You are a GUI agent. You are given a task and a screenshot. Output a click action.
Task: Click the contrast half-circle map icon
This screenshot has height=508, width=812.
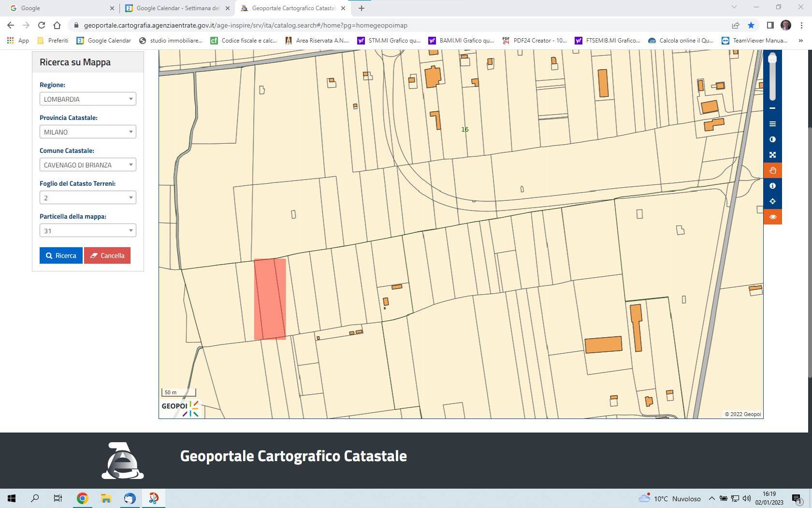(x=772, y=139)
